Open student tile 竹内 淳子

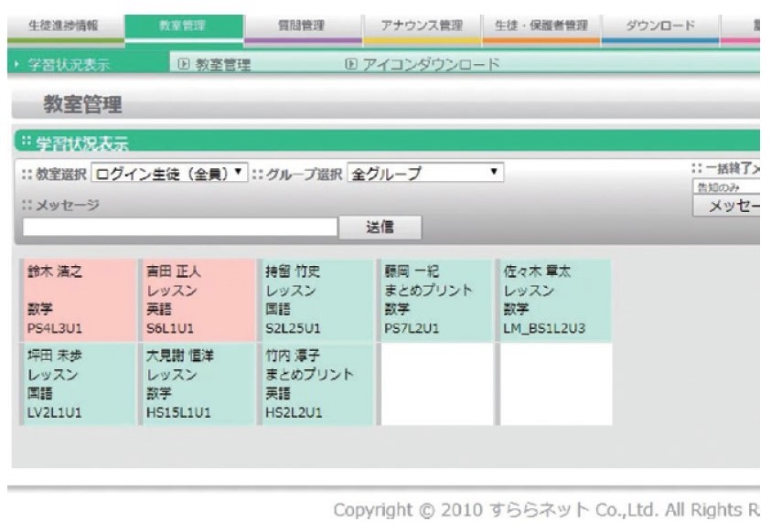(316, 383)
